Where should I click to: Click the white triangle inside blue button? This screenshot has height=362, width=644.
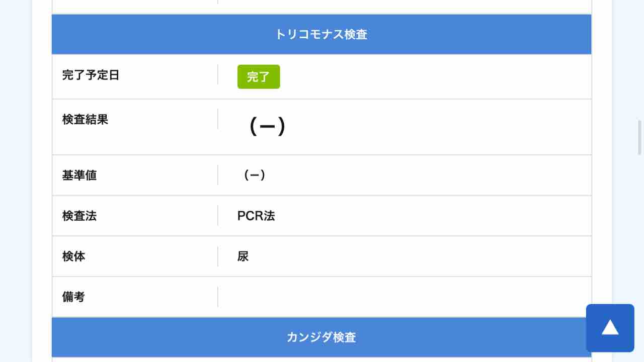(610, 327)
